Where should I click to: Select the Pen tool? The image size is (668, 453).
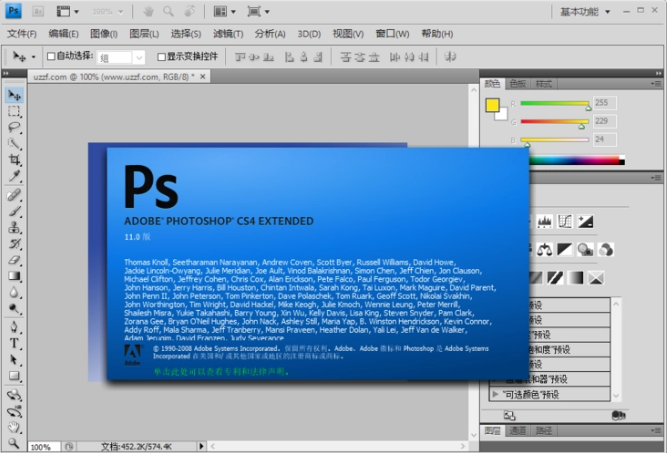[x=14, y=327]
